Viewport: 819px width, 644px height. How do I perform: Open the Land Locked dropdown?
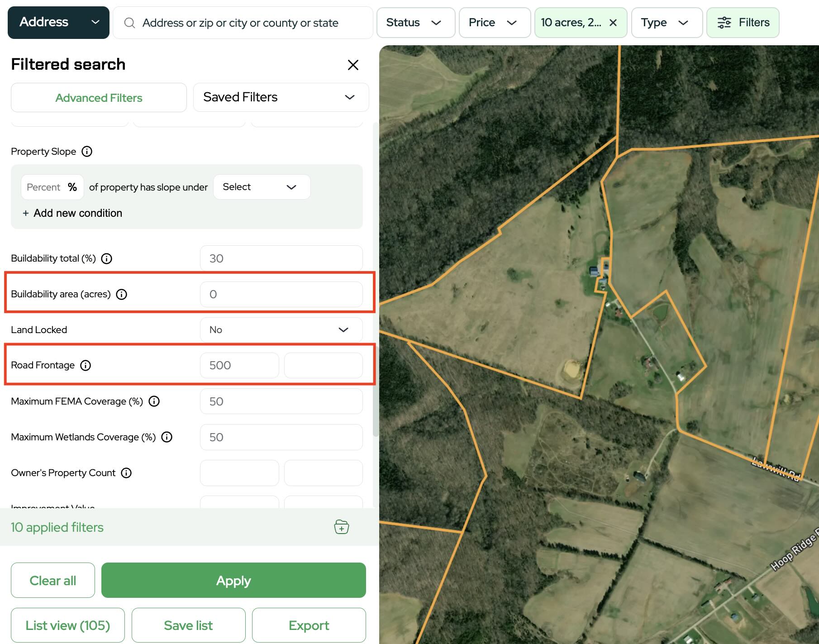click(281, 330)
